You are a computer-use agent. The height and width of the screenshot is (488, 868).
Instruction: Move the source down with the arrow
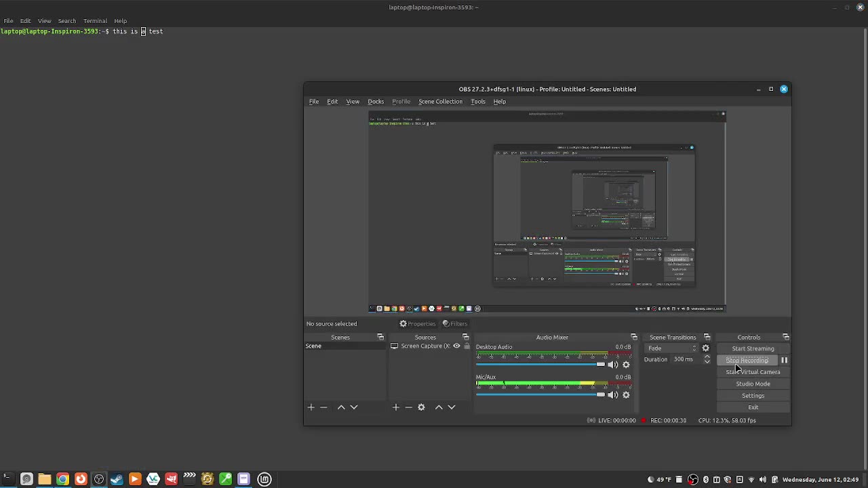coord(452,407)
